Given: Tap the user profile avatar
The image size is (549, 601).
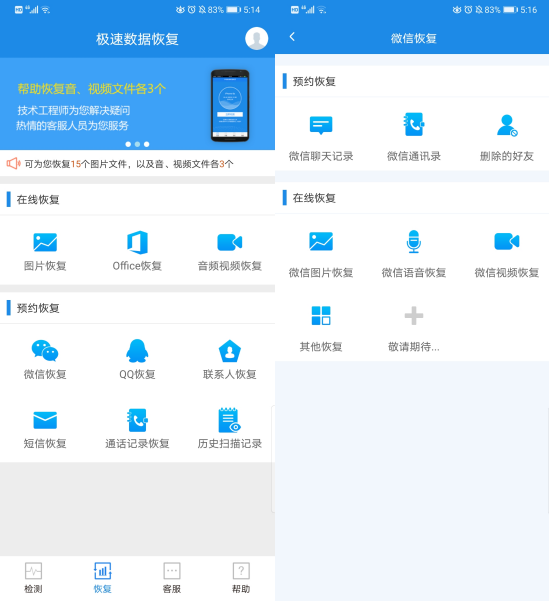Looking at the screenshot, I should 256,38.
